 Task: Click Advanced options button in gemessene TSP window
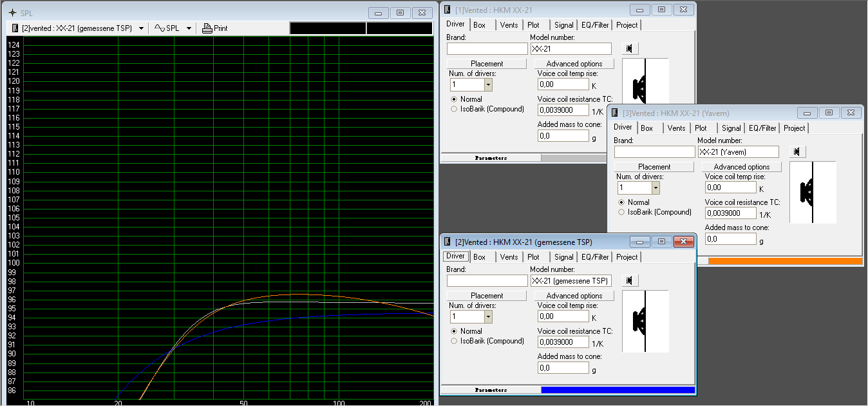574,296
